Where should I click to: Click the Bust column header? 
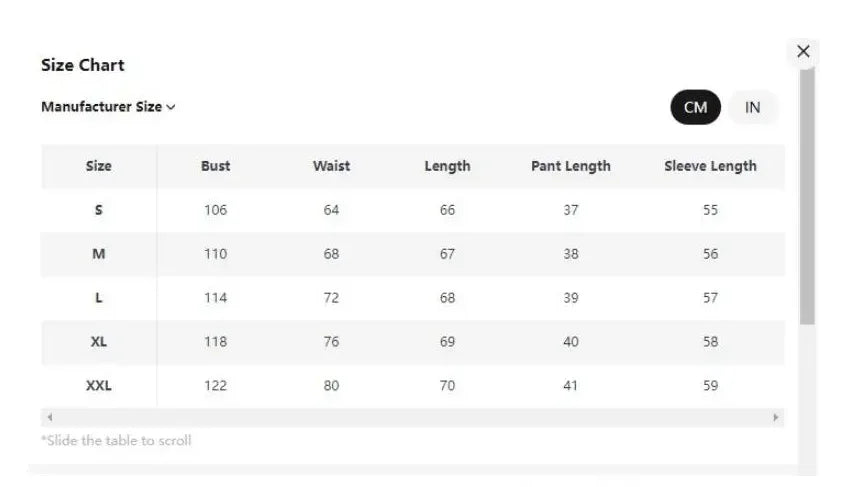215,166
